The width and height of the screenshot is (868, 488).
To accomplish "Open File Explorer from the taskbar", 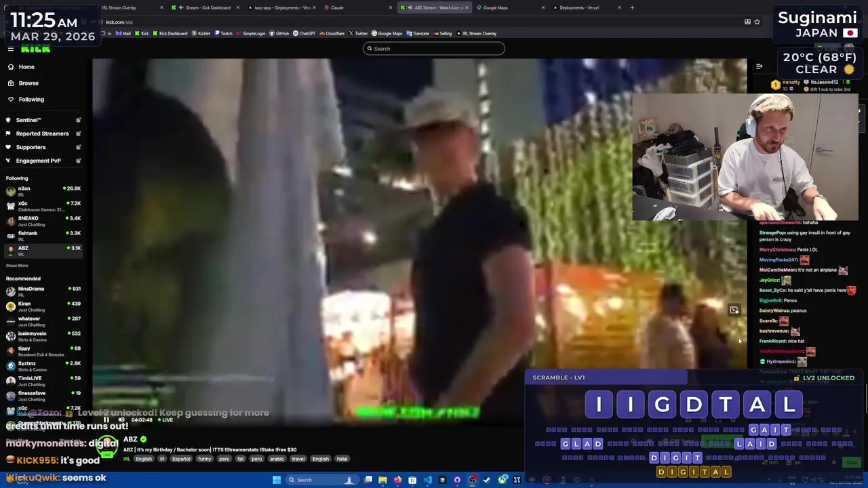I will (382, 480).
